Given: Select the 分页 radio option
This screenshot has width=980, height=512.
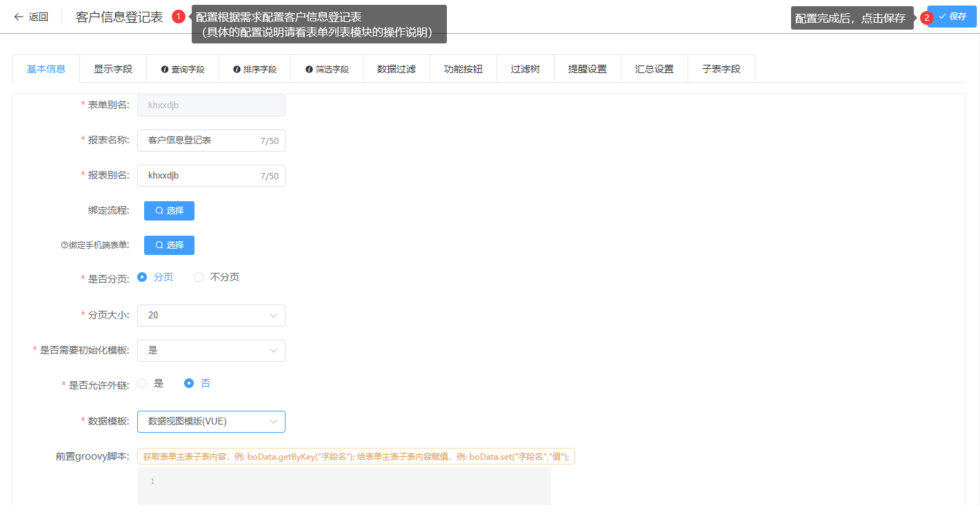Looking at the screenshot, I should coord(143,277).
